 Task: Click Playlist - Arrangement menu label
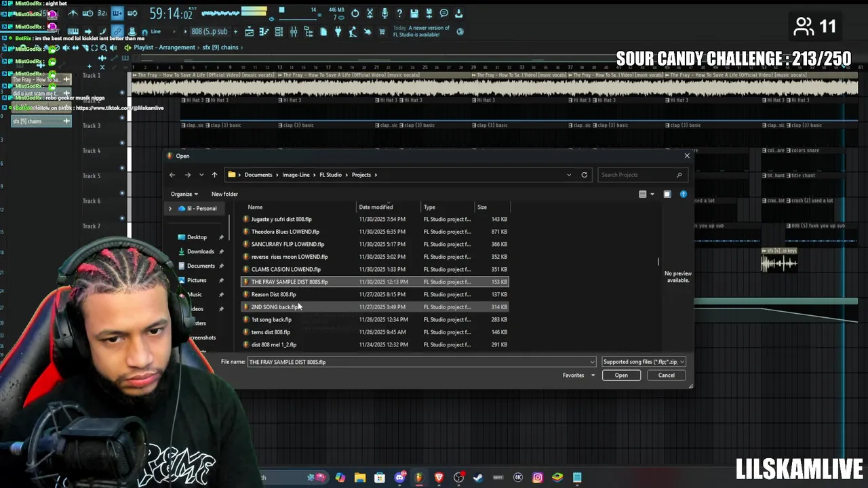tap(164, 47)
